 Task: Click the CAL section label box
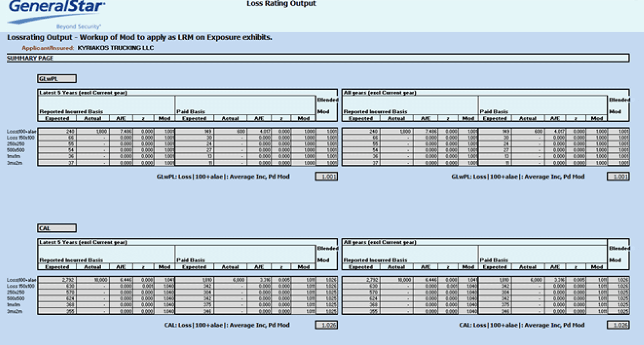(x=57, y=228)
